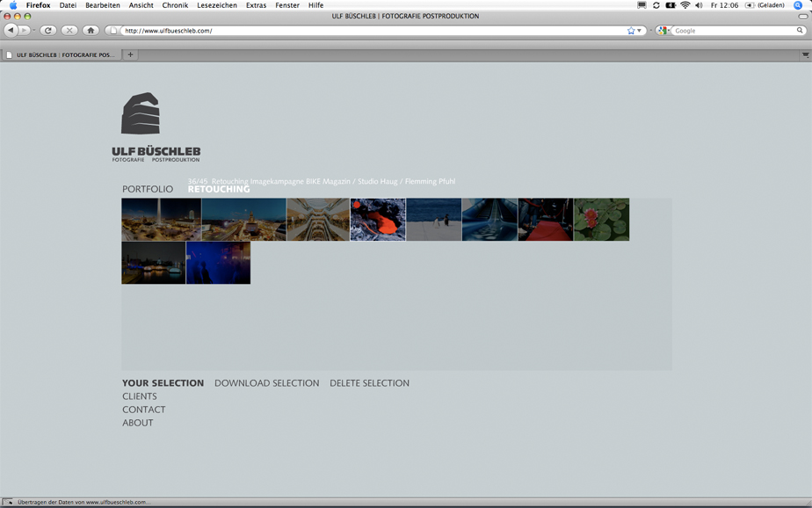The height and width of the screenshot is (508, 812).
Task: Click into the URL address field
Action: click(369, 31)
